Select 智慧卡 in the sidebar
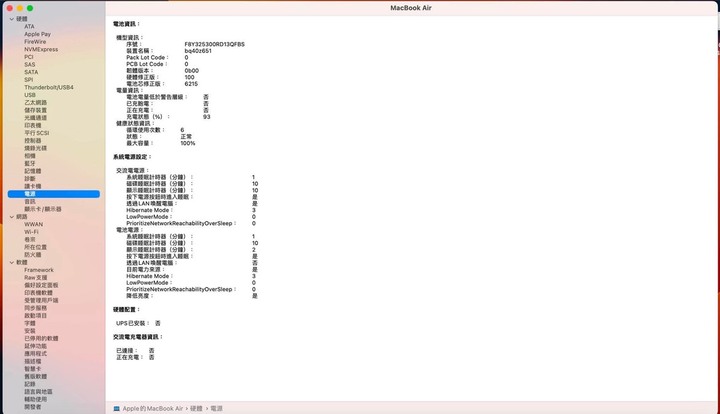The height and width of the screenshot is (414, 720). tap(33, 369)
